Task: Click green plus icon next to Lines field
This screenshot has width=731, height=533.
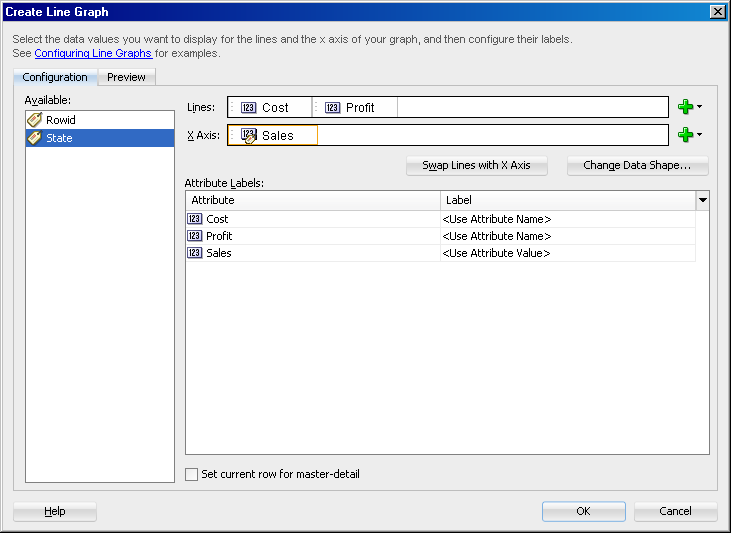Action: tap(685, 107)
